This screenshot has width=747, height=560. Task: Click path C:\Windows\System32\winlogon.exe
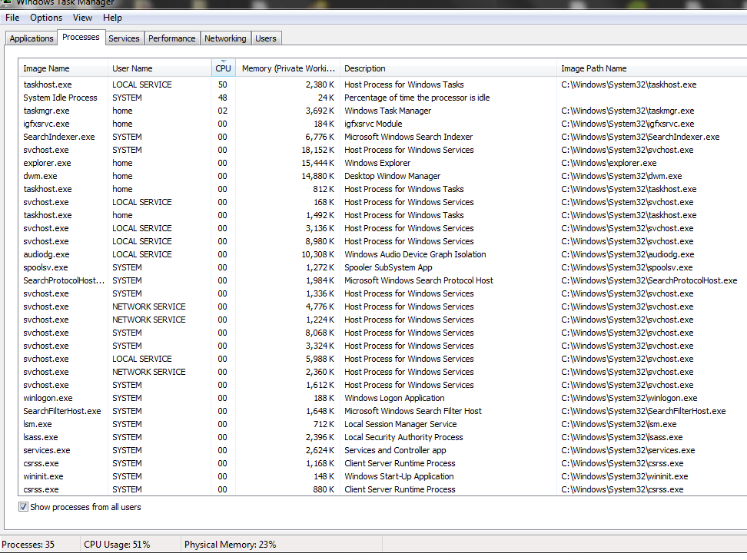629,398
